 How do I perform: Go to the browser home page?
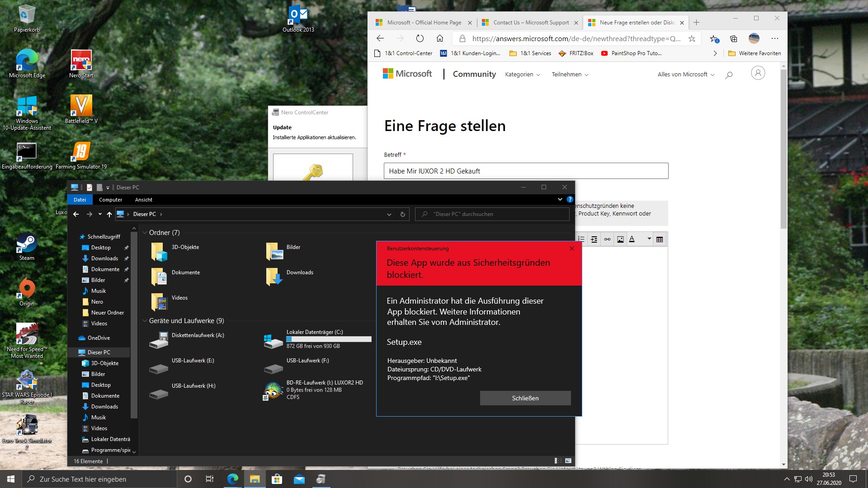[x=439, y=38]
